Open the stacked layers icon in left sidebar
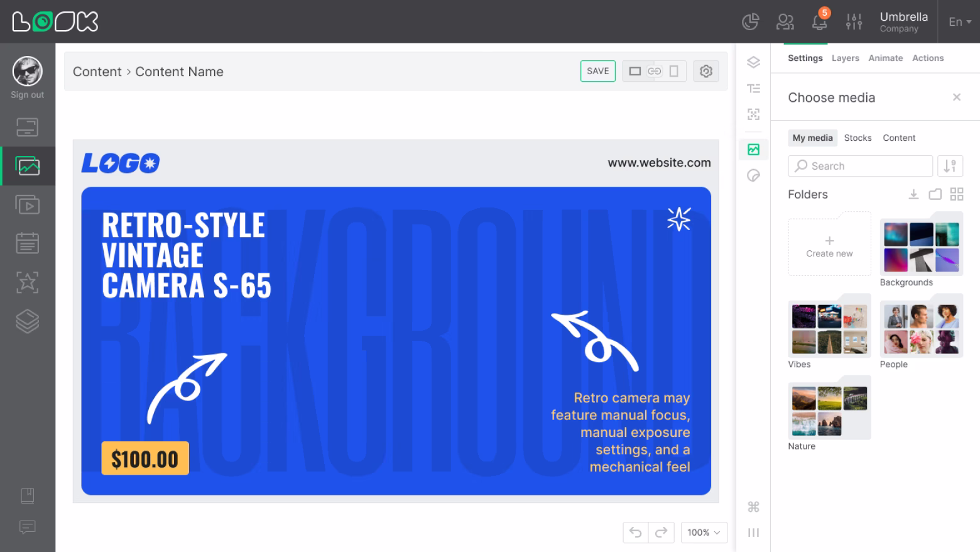 (28, 321)
